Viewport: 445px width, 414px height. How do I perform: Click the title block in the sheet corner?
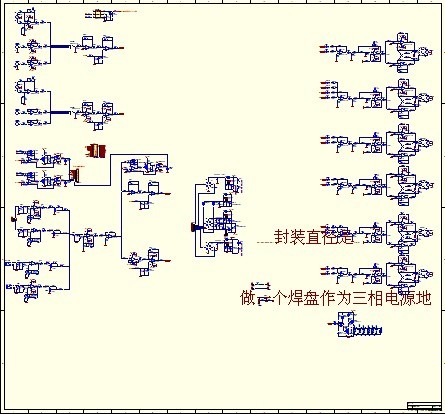pos(424,406)
